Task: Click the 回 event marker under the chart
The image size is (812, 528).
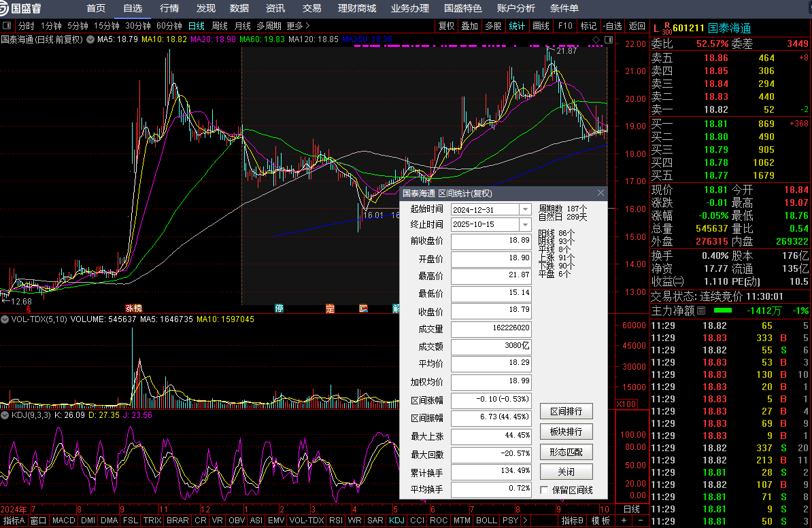Action: pyautogui.click(x=364, y=309)
